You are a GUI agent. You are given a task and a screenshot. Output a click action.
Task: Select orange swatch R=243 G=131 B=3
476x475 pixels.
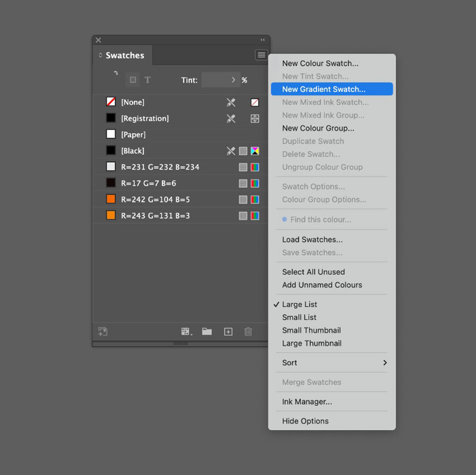point(180,215)
